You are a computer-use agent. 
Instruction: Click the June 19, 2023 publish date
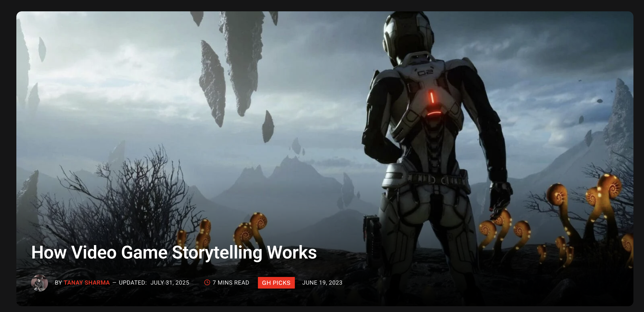322,283
